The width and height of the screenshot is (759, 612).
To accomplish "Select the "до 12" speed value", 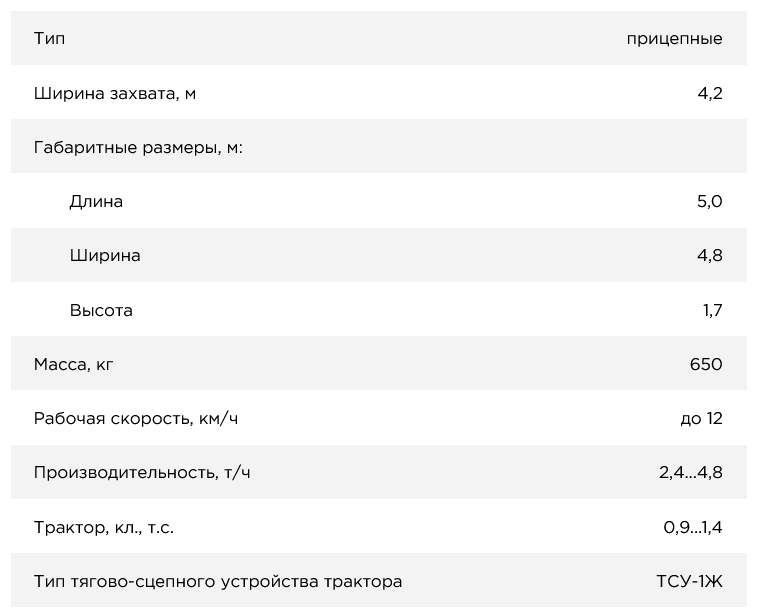I will coord(701,418).
